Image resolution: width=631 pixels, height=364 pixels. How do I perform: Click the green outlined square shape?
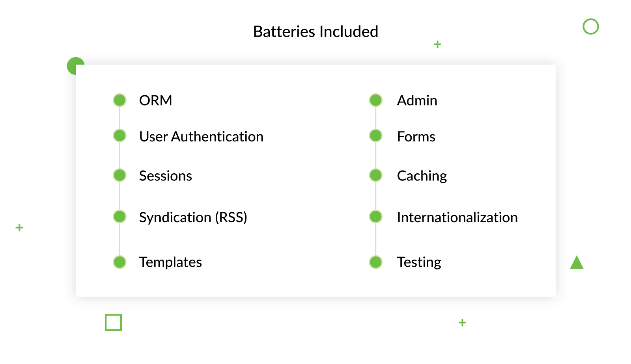[x=113, y=322]
